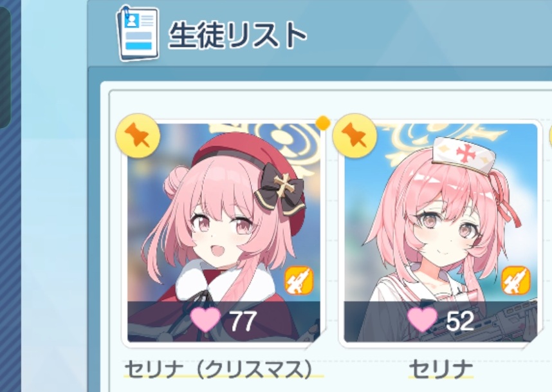This screenshot has height=392, width=552.
Task: Click the student list document icon
Action: [138, 34]
